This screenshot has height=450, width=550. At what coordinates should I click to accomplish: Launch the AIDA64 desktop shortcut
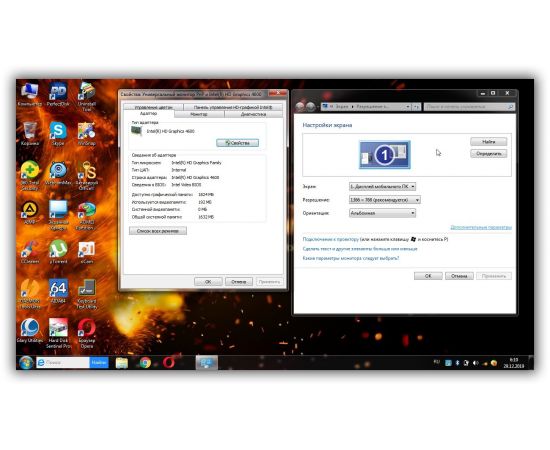[x=58, y=291]
